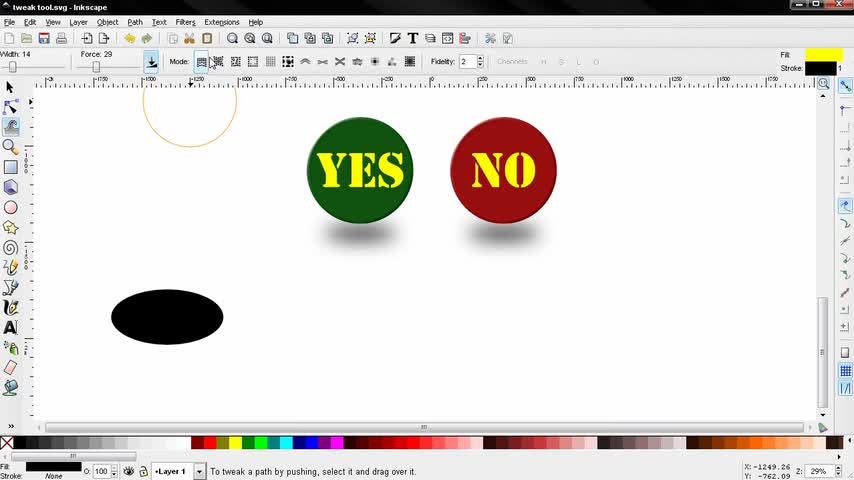854x480 pixels.
Task: Open the Object menu
Action: coord(107,22)
